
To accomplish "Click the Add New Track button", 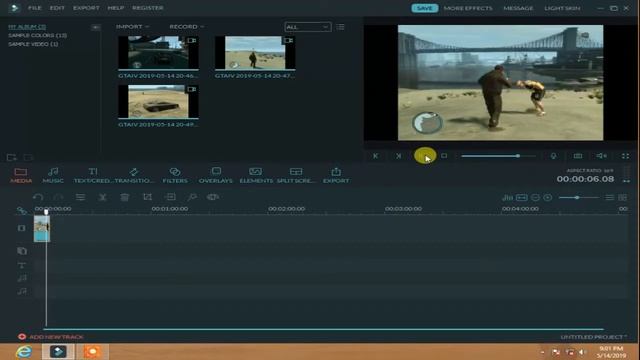I will (51, 337).
